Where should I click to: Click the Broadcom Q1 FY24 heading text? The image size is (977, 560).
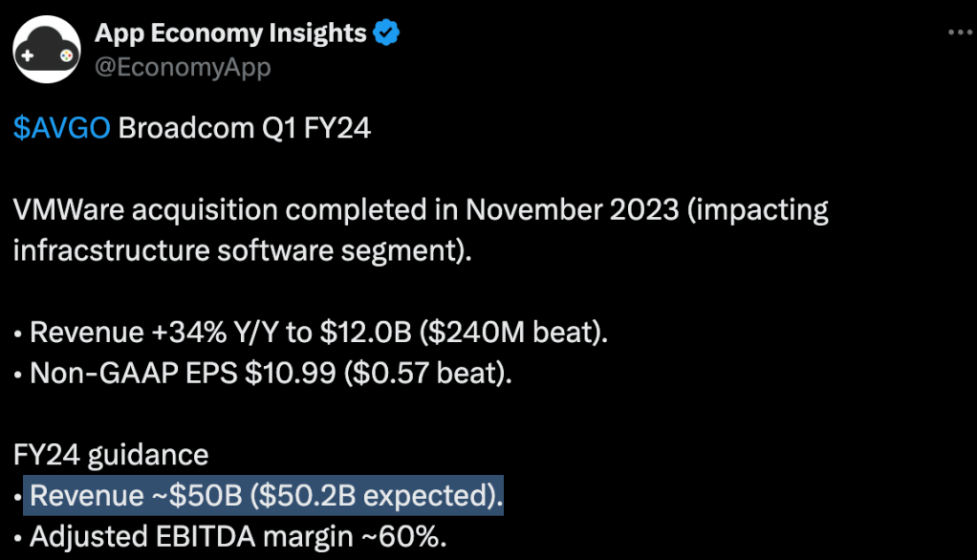(244, 129)
